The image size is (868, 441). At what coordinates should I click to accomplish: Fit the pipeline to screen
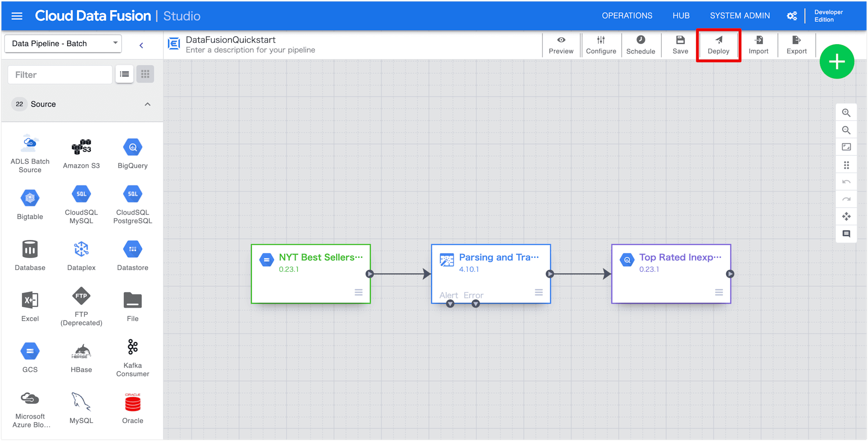point(846,147)
